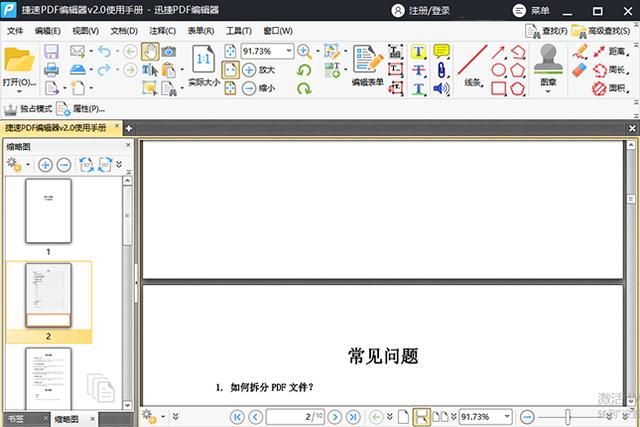The height and width of the screenshot is (427, 640).
Task: Send document by email envelope icon
Action: 77,51
